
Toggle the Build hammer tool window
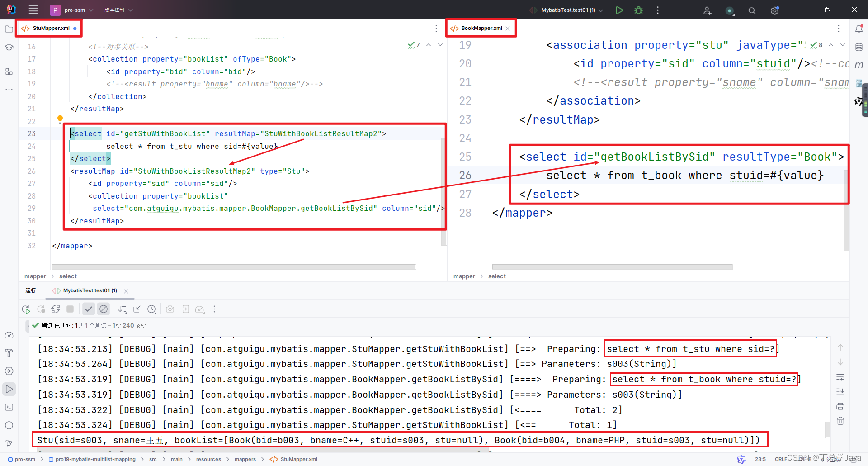9,353
